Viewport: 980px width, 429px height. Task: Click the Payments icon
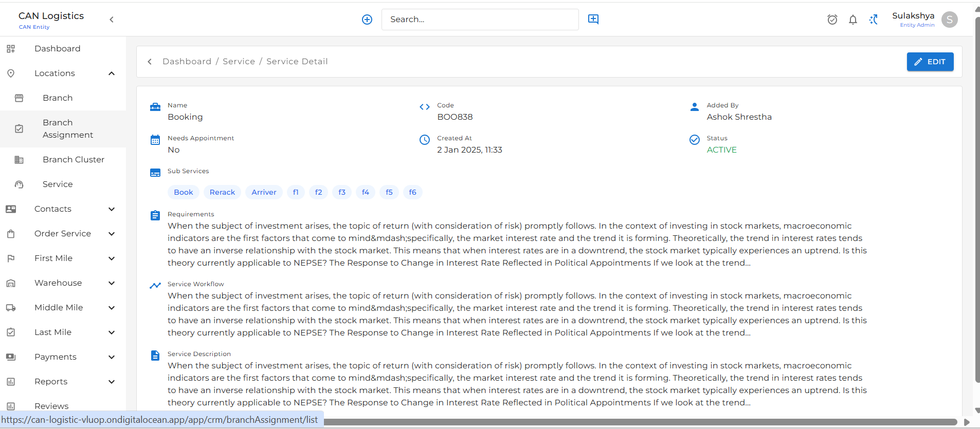[x=11, y=357]
